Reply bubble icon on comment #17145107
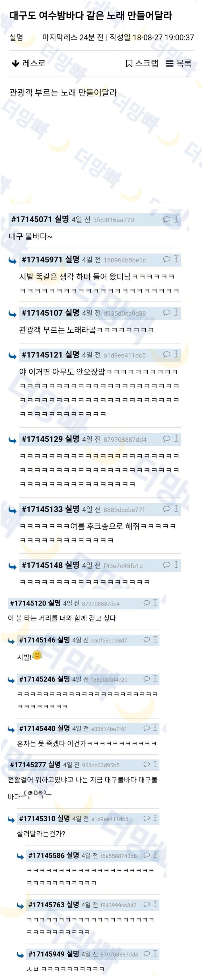The width and height of the screenshot is (202, 980). click(x=166, y=312)
